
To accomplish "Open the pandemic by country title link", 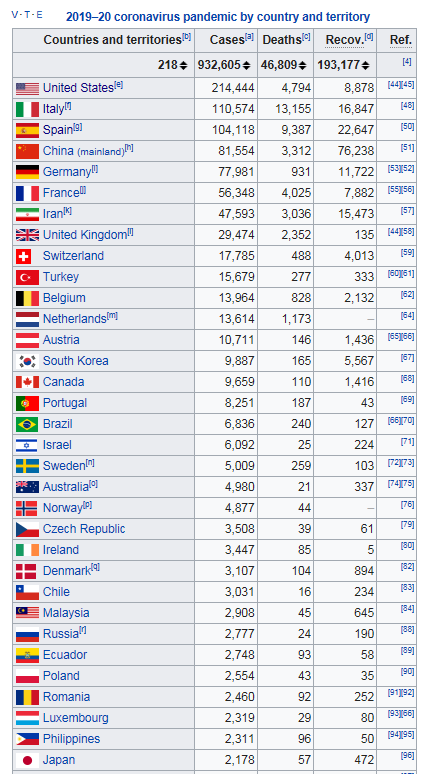I will click(x=218, y=17).
